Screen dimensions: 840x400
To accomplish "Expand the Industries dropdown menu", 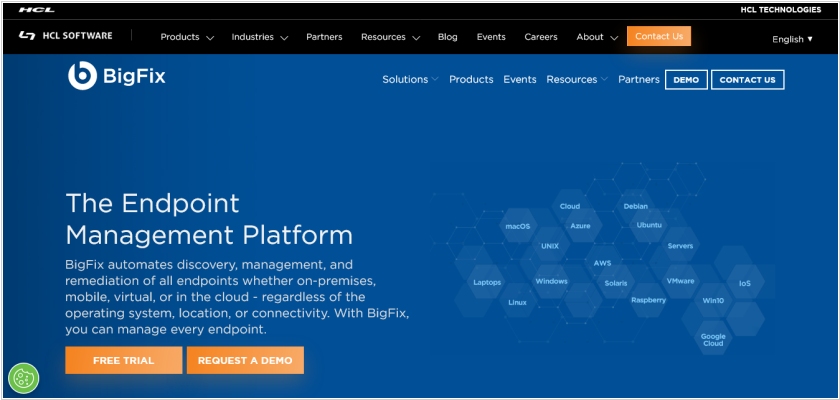I will click(x=259, y=37).
